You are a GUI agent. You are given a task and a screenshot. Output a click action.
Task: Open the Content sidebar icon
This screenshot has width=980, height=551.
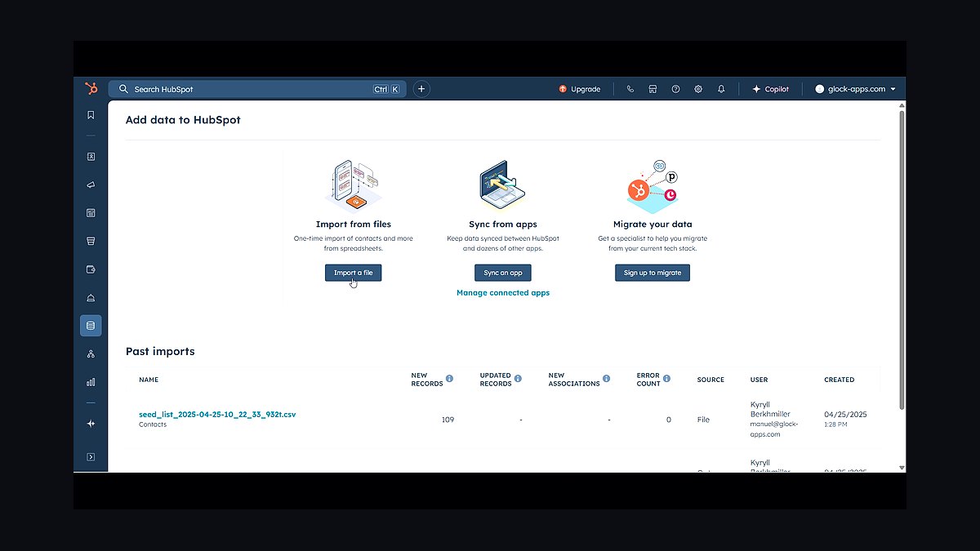point(91,213)
